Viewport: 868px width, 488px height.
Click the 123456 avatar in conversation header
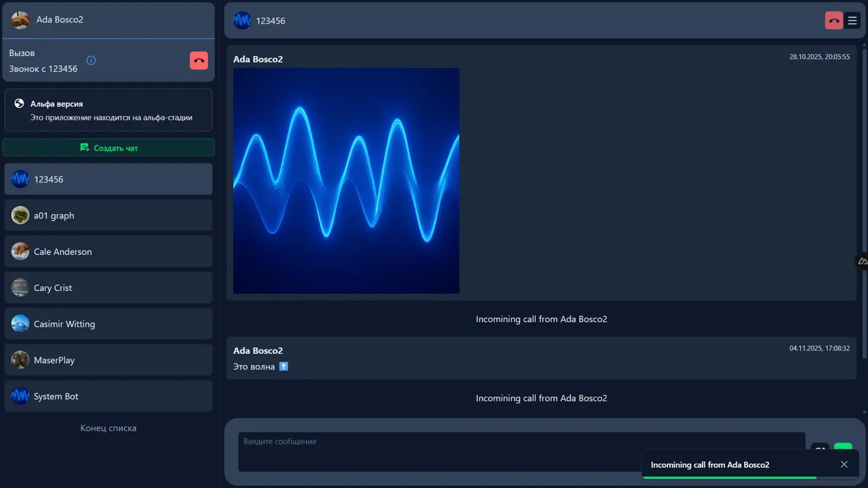[242, 20]
